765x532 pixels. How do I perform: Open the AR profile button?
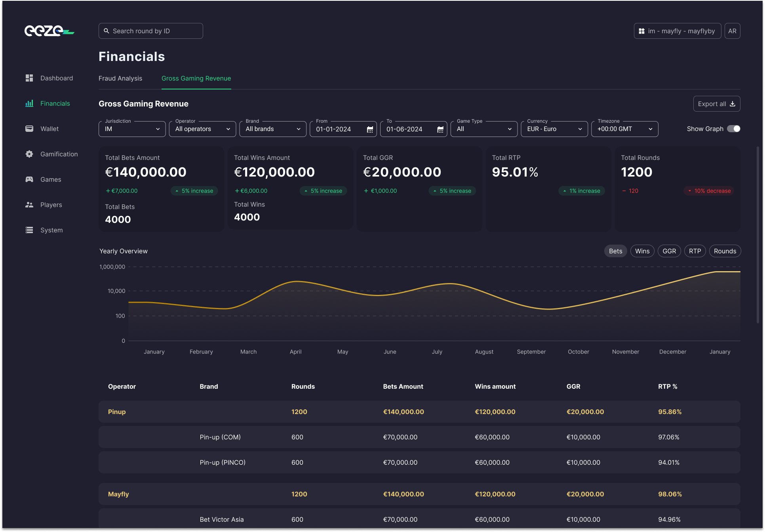coord(732,30)
